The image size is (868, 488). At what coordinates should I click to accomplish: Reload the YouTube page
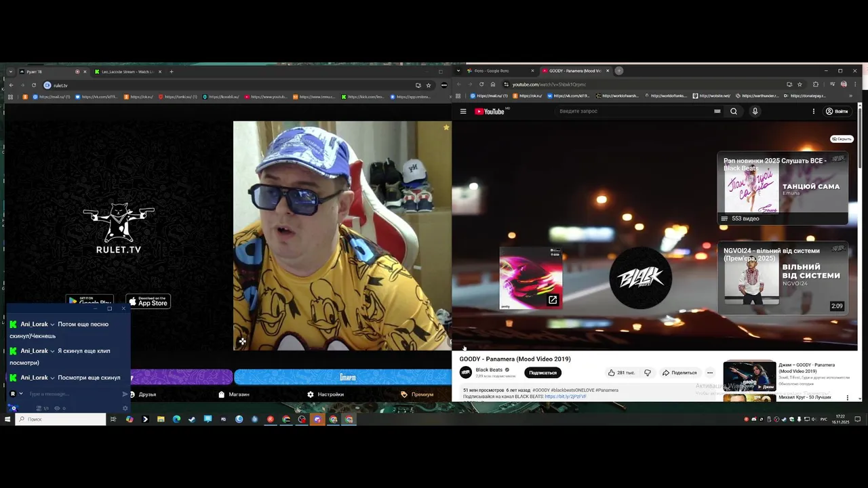pos(481,84)
